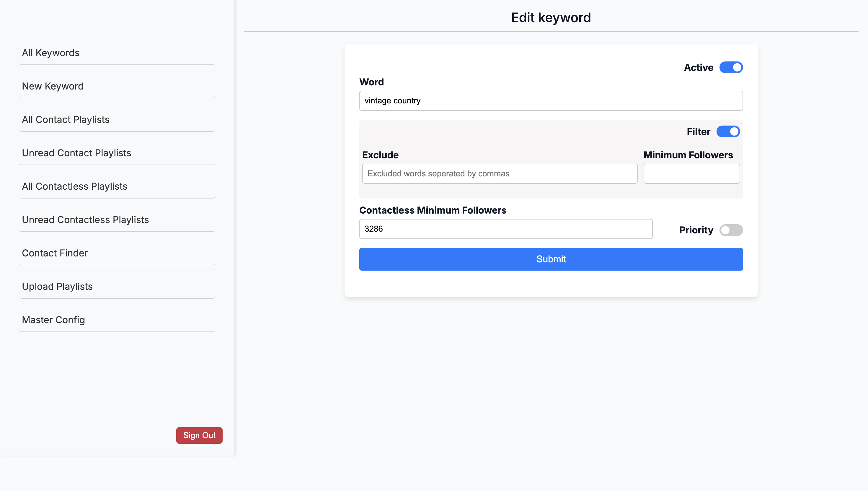Viewport: 868px width, 491px height.
Task: Disable the Filter toggle
Action: (728, 131)
